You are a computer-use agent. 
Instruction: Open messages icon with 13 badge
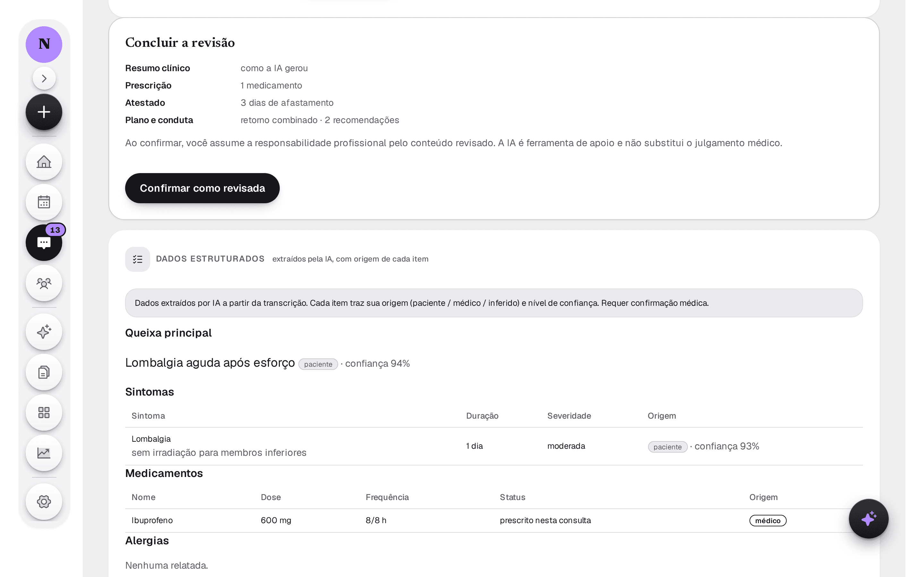pyautogui.click(x=44, y=243)
